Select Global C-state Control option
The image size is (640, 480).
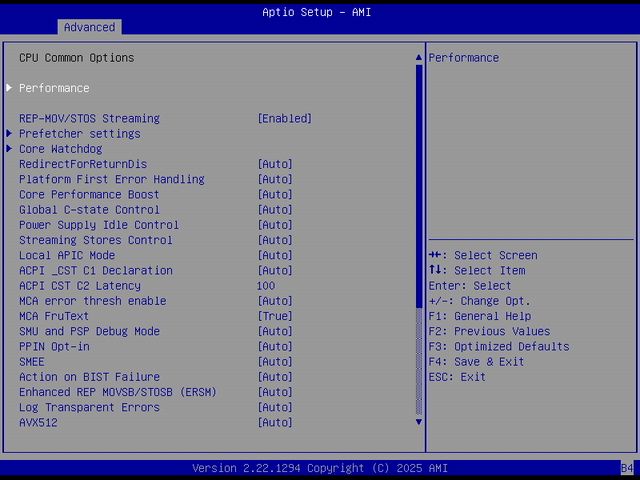coord(89,210)
